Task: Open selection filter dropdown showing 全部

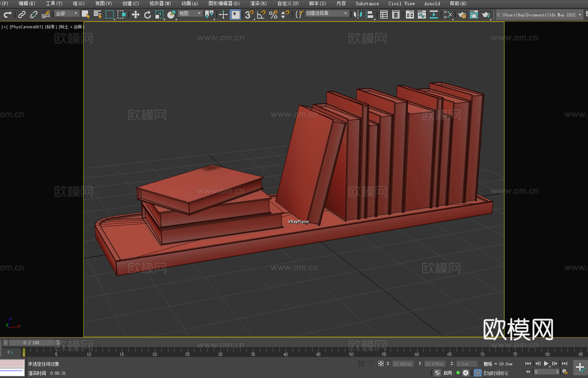Action: (67, 13)
